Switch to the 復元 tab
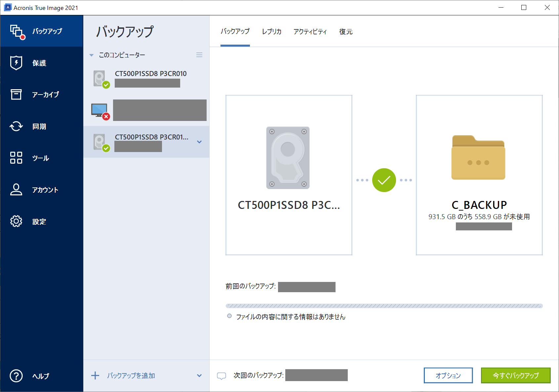 coord(346,31)
